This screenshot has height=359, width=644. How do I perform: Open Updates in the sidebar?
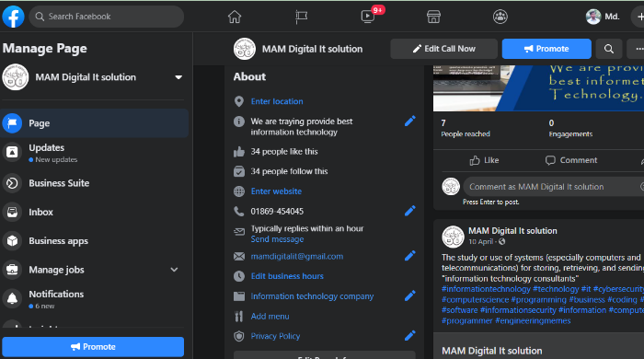tap(95, 153)
